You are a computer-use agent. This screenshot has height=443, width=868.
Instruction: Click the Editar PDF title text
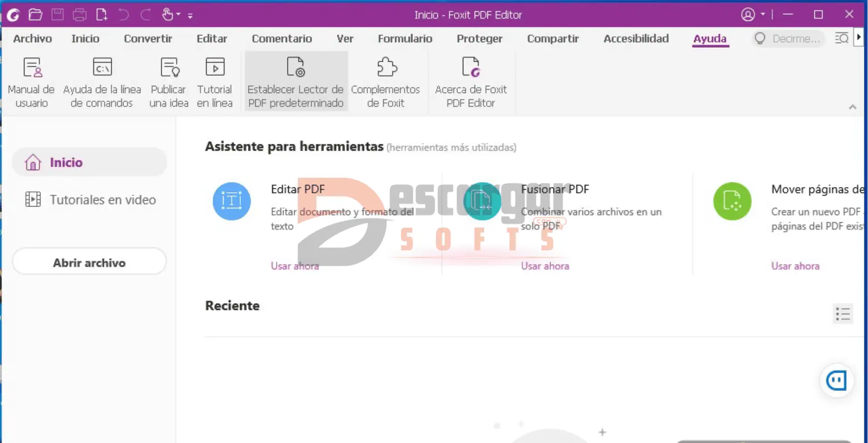coord(298,189)
